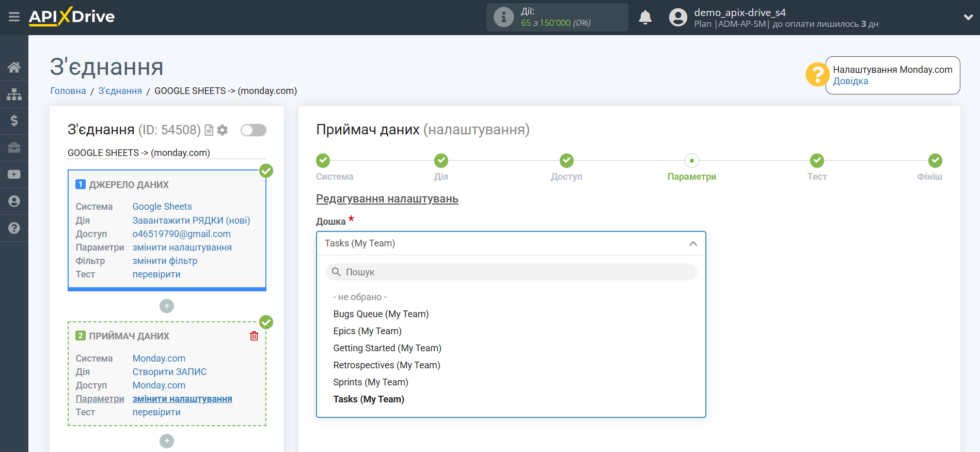980x452 pixels.
Task: Go to Тест wizard step
Action: [x=817, y=161]
